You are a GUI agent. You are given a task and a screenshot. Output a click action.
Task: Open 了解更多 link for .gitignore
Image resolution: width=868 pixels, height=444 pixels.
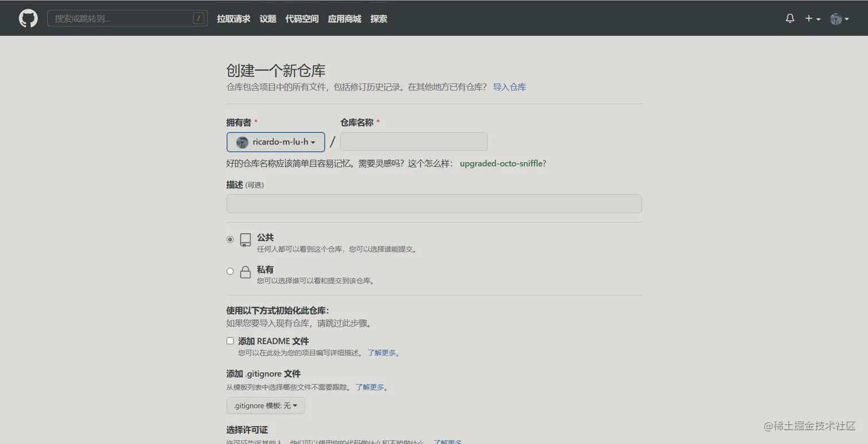pos(371,387)
